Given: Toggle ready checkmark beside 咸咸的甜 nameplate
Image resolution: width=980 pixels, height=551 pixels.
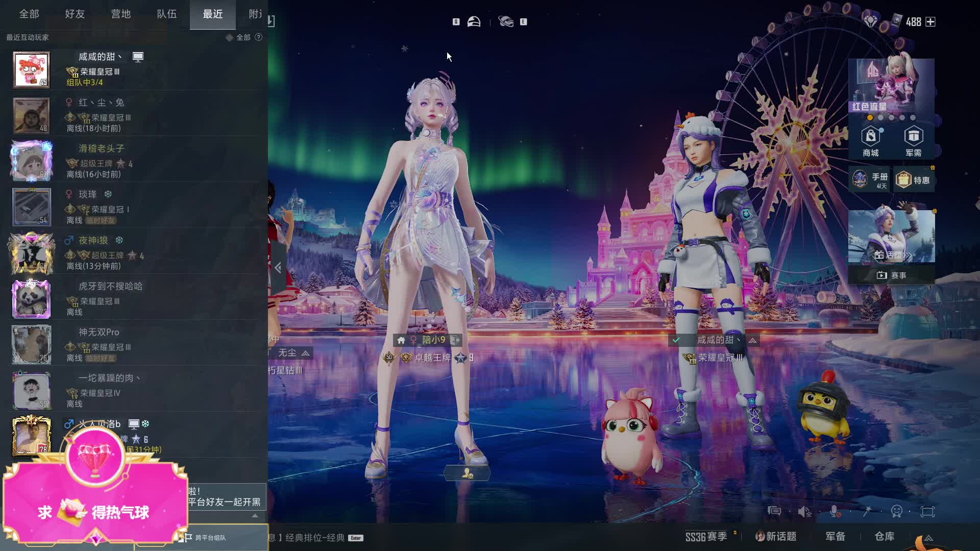Looking at the screenshot, I should click(x=676, y=340).
